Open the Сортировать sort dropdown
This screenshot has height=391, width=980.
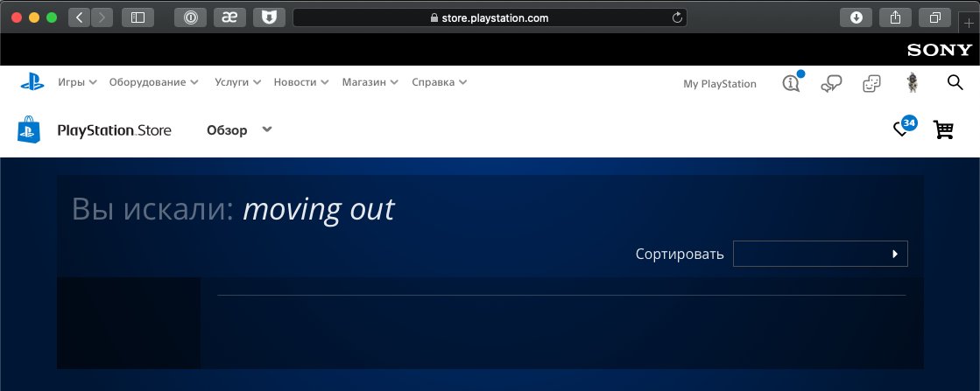pyautogui.click(x=820, y=254)
